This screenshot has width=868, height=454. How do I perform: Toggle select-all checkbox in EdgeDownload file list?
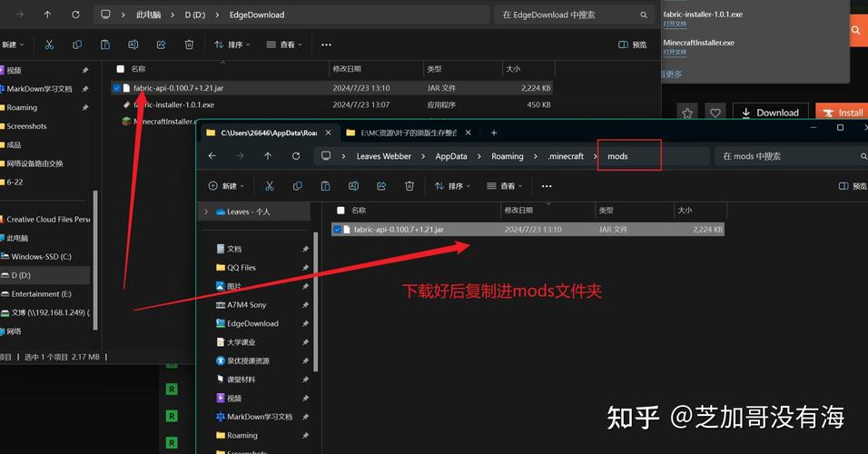[x=120, y=69]
